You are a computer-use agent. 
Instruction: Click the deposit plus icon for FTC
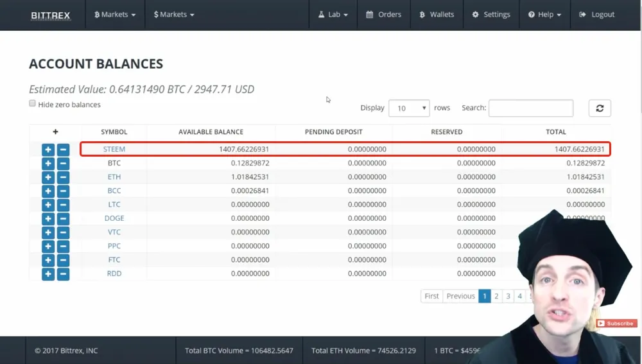[x=48, y=260]
